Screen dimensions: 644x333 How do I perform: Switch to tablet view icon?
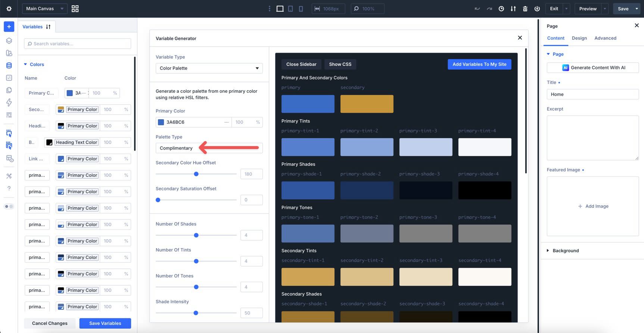click(290, 9)
